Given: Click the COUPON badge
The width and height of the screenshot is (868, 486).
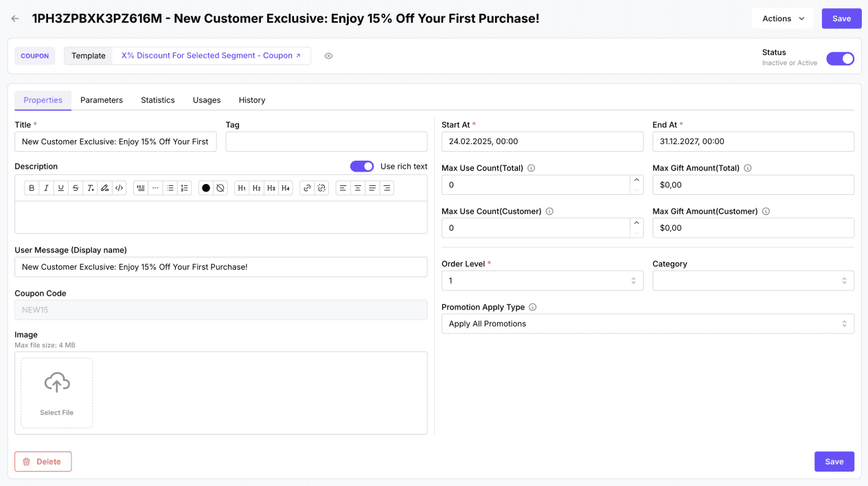Looking at the screenshot, I should tap(34, 56).
